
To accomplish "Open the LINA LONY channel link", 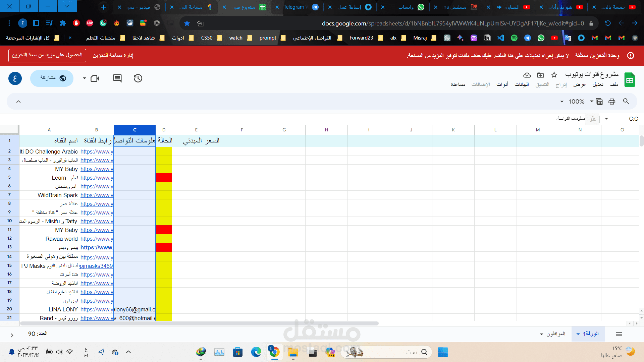I will [x=97, y=309].
